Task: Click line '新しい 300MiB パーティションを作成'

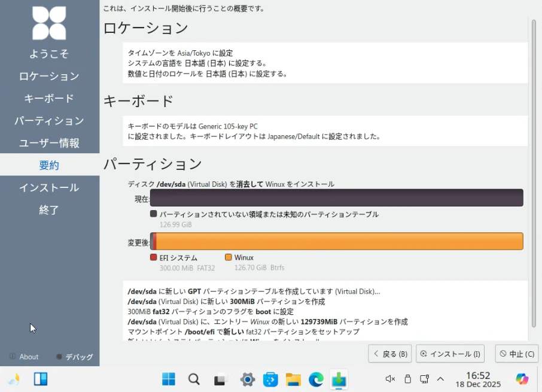Action: [226, 302]
